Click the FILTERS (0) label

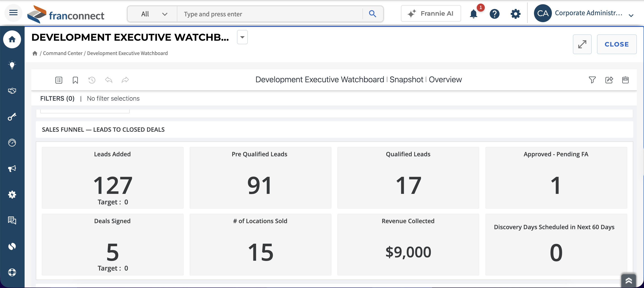pos(57,99)
